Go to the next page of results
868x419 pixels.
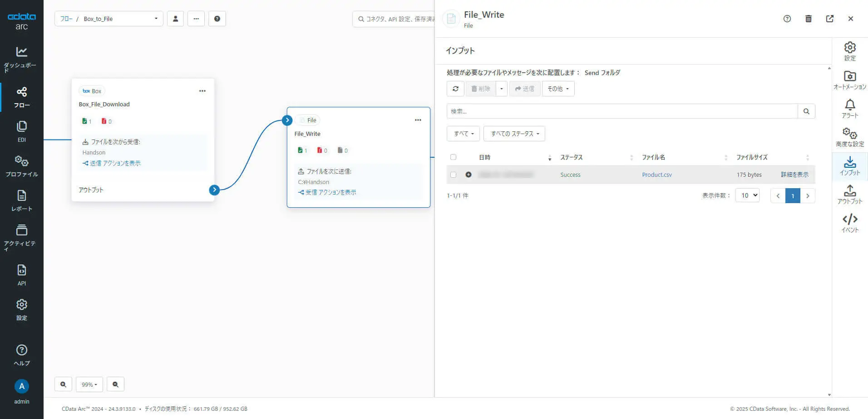coord(808,195)
